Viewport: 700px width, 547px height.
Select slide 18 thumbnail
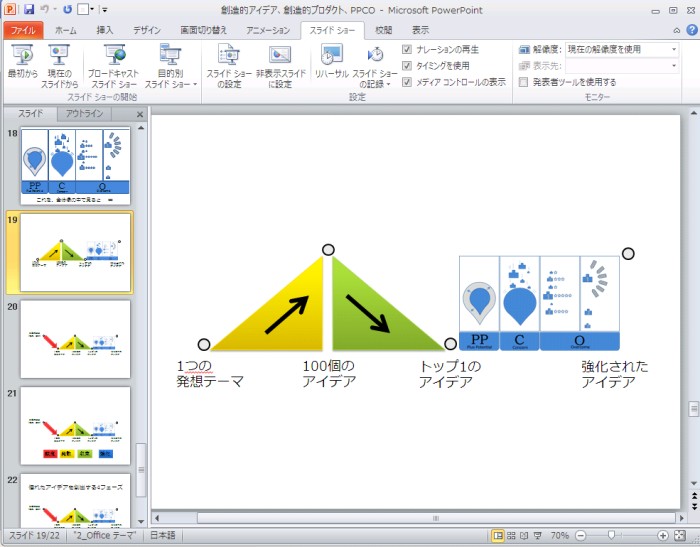(75, 166)
